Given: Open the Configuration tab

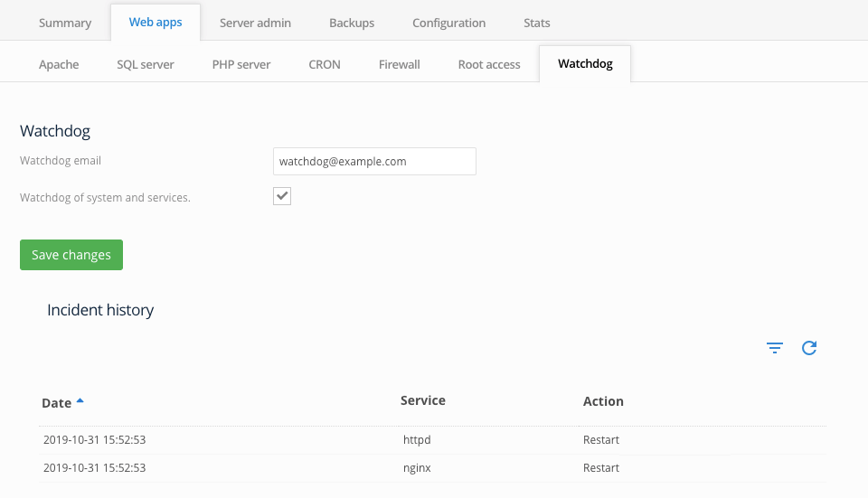Looking at the screenshot, I should (449, 23).
